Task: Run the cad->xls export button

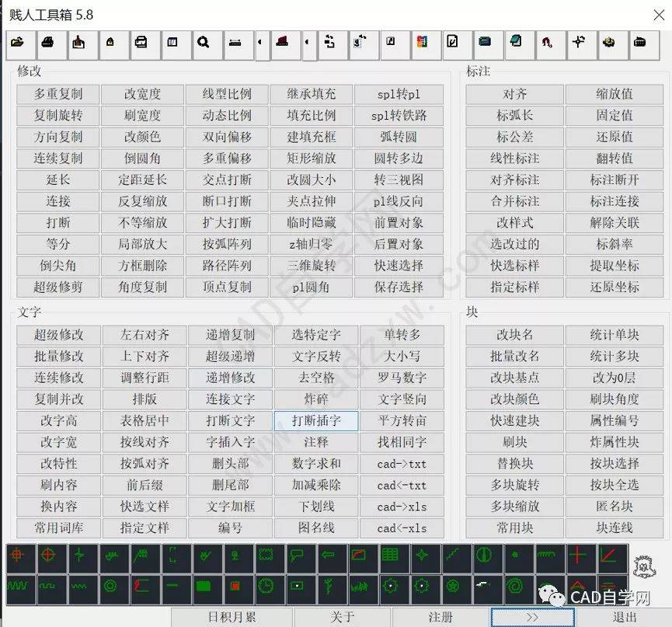Action: (402, 507)
